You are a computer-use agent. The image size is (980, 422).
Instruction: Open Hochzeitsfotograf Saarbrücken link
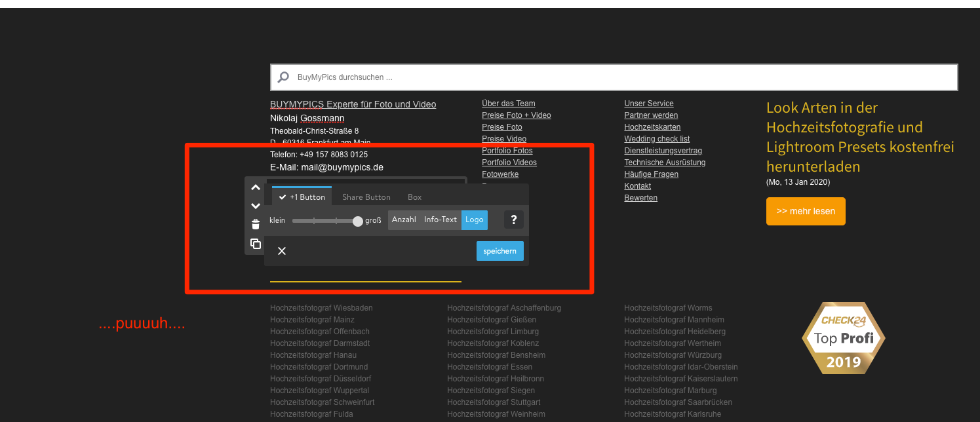point(678,402)
